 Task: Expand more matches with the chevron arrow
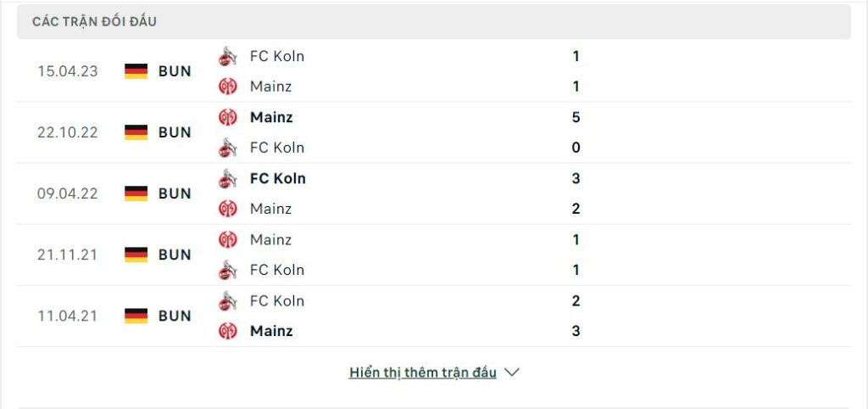tap(512, 373)
